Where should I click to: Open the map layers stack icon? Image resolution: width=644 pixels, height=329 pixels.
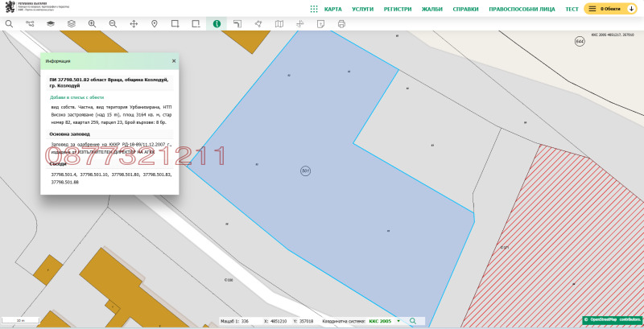[72, 24]
